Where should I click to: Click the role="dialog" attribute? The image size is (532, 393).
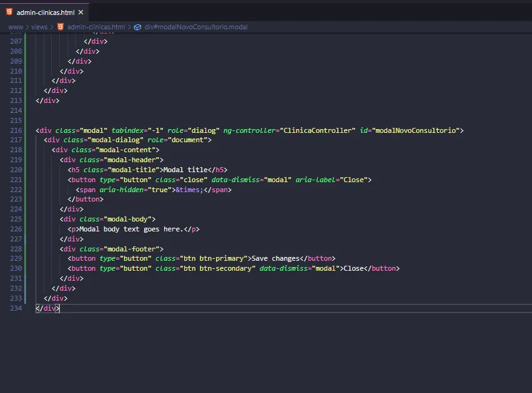194,130
